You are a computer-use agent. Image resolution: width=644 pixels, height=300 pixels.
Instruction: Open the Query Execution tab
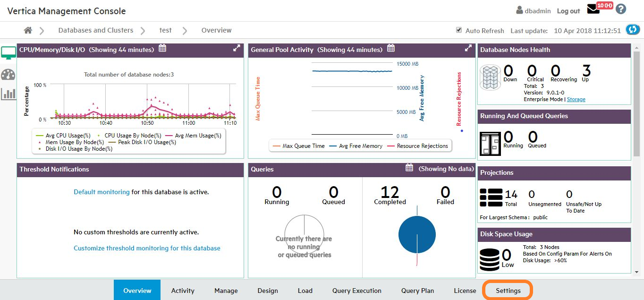coord(356,291)
